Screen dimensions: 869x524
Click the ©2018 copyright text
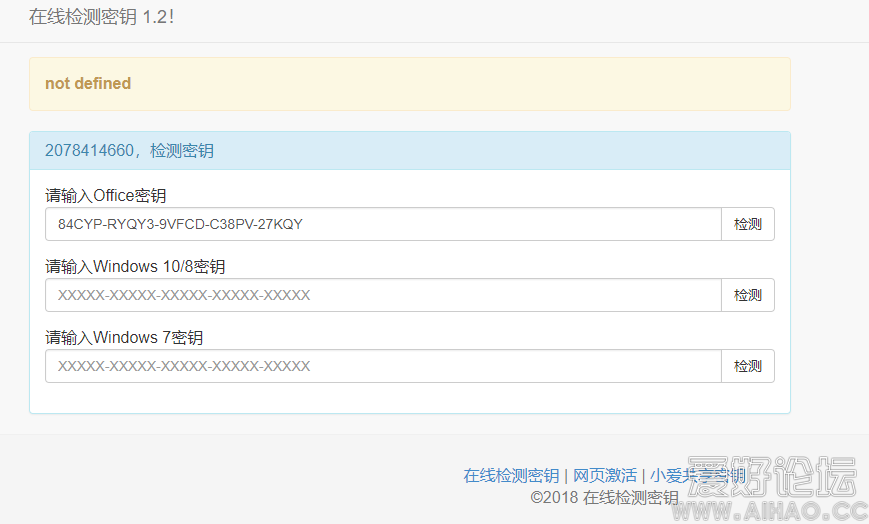604,497
